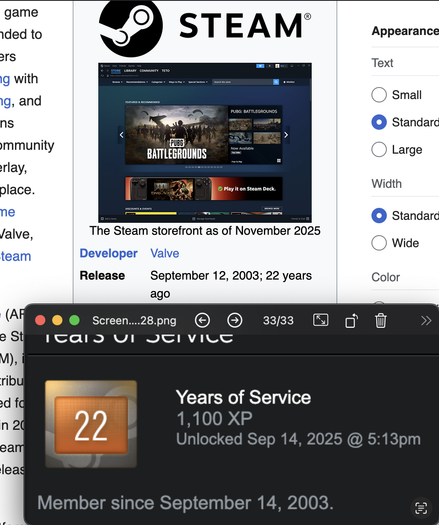Enter full screen in Quick Look window
This screenshot has width=439, height=525.
click(320, 320)
